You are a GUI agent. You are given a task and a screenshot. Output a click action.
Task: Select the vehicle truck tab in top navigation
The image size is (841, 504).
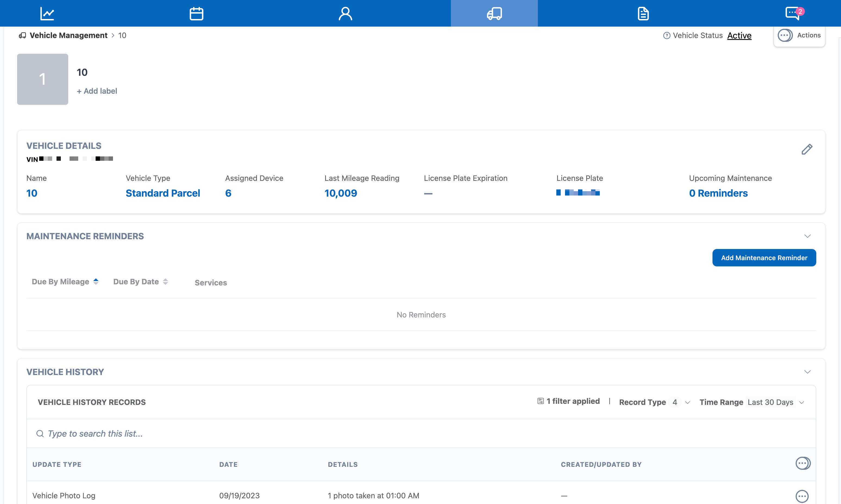click(x=494, y=14)
